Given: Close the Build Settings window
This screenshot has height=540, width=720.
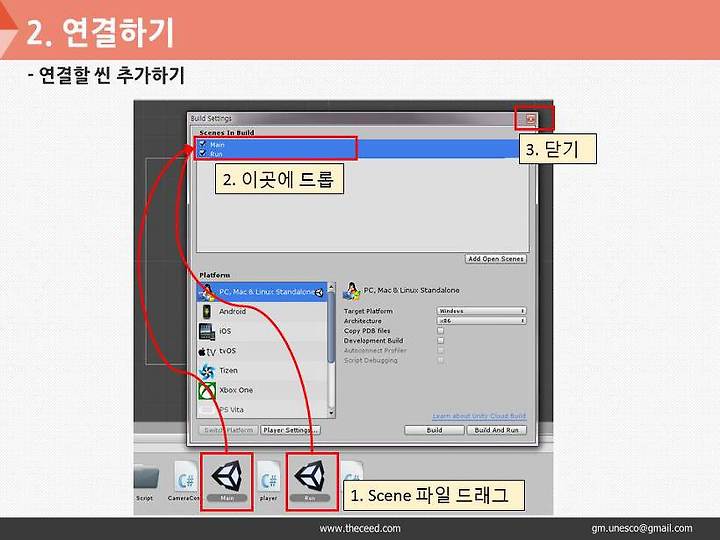Looking at the screenshot, I should (x=531, y=119).
